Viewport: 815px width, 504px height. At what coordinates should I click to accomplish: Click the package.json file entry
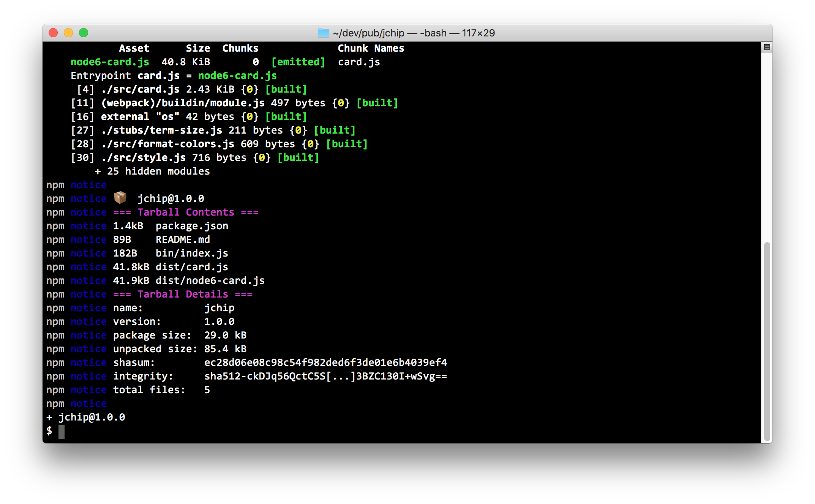192,226
